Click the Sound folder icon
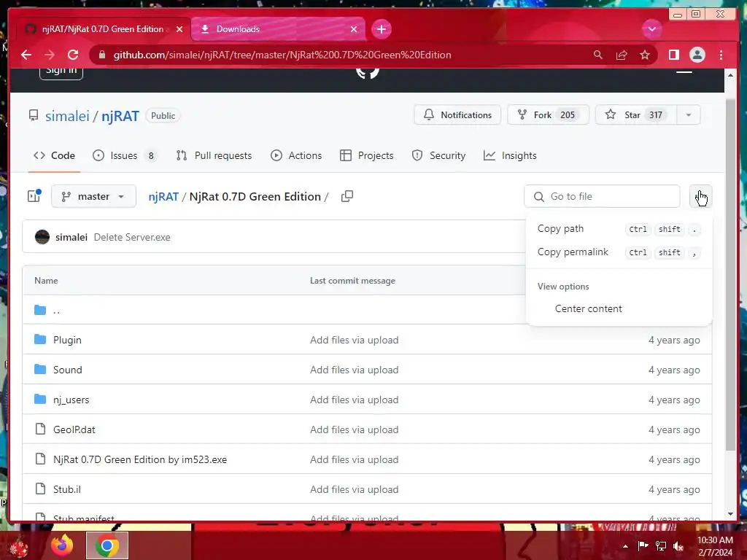 tap(41, 370)
